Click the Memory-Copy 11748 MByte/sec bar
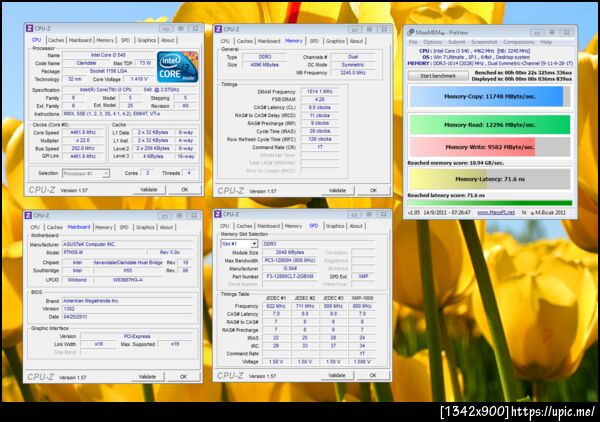 [x=490, y=96]
